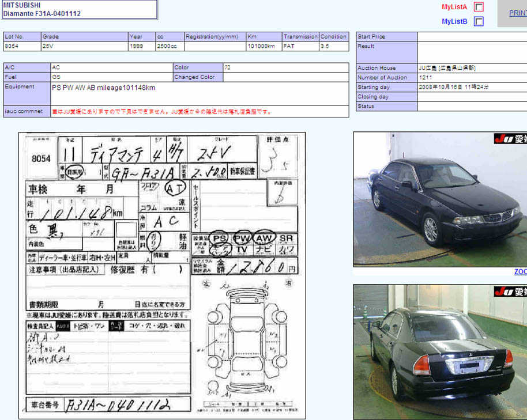Select the Diamante F31A-0401112 title text
Viewport: 527px width, 420px height.
pyautogui.click(x=42, y=14)
